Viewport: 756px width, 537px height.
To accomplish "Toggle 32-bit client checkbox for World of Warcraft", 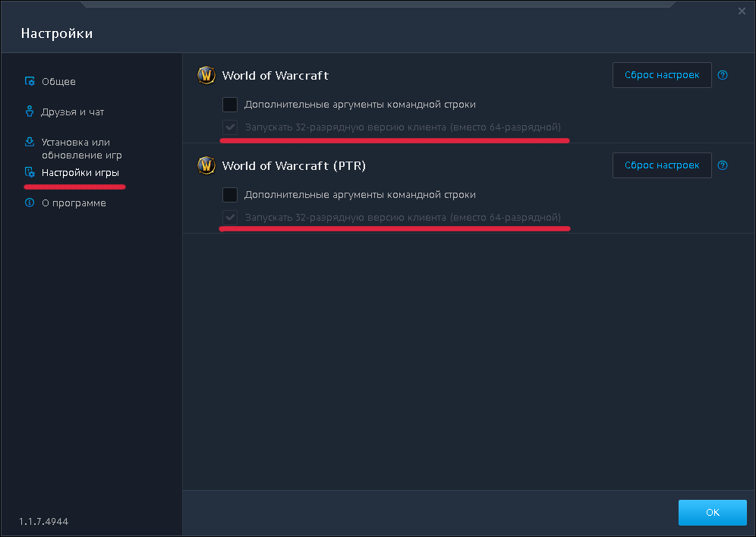I will [230, 127].
